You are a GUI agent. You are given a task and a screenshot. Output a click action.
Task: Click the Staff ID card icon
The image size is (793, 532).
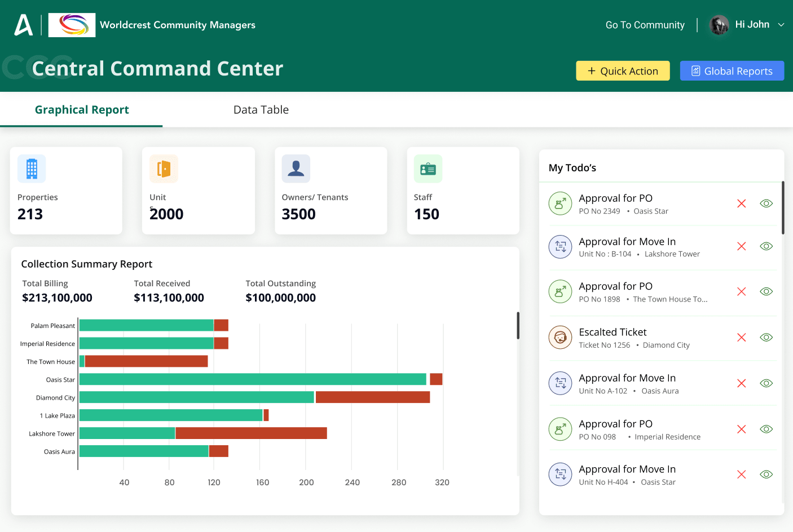point(428,169)
